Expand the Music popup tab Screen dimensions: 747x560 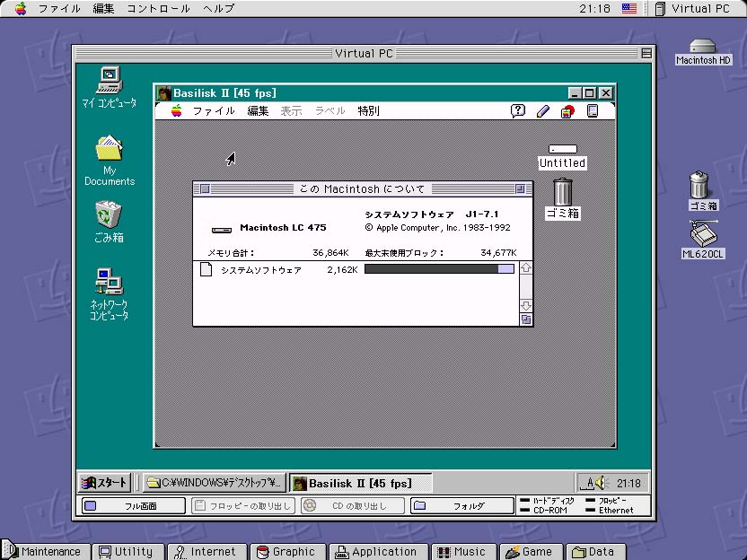point(463,552)
